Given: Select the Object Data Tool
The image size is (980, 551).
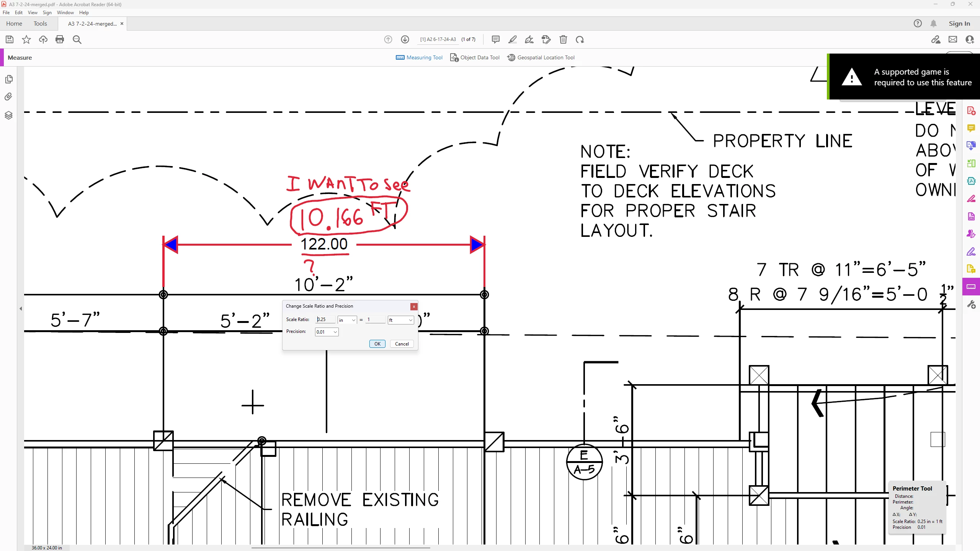Looking at the screenshot, I should pyautogui.click(x=475, y=57).
